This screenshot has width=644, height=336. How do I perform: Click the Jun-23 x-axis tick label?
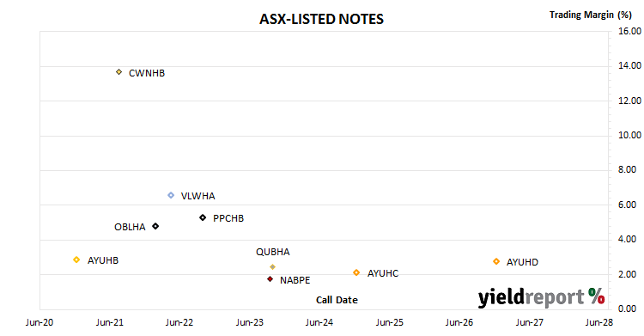pyautogui.click(x=249, y=322)
